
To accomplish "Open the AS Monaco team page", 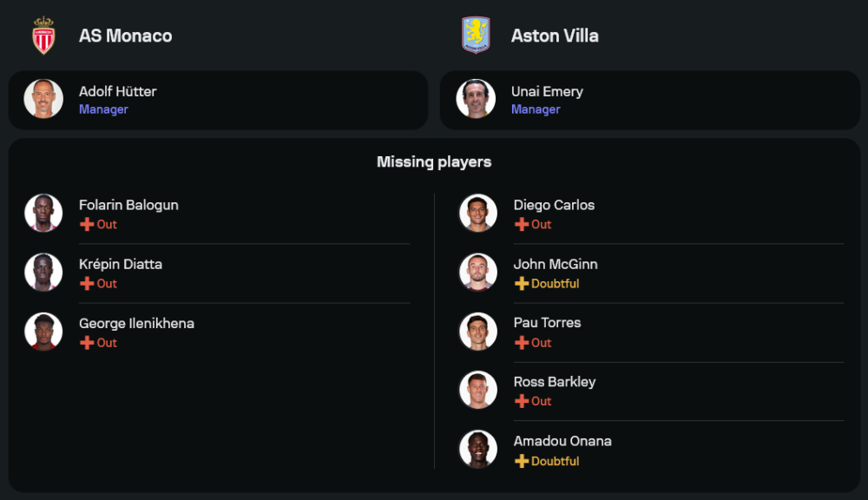I will coord(125,36).
